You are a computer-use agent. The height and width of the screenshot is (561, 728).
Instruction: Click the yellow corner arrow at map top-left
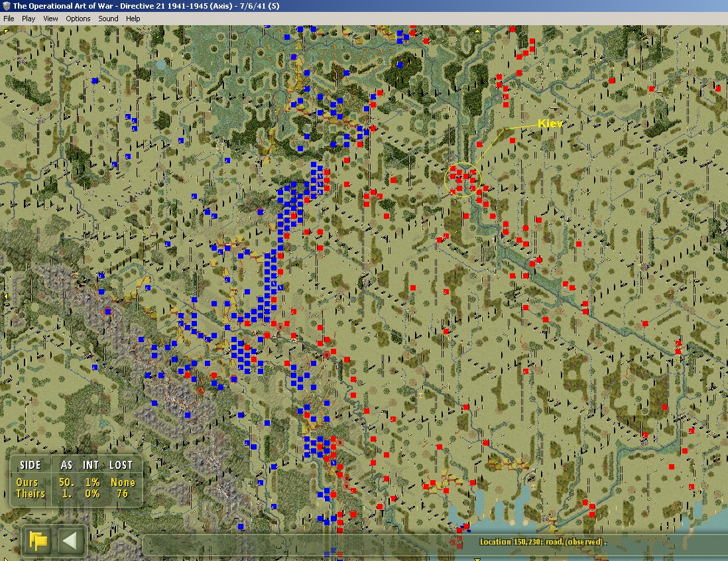(5, 31)
